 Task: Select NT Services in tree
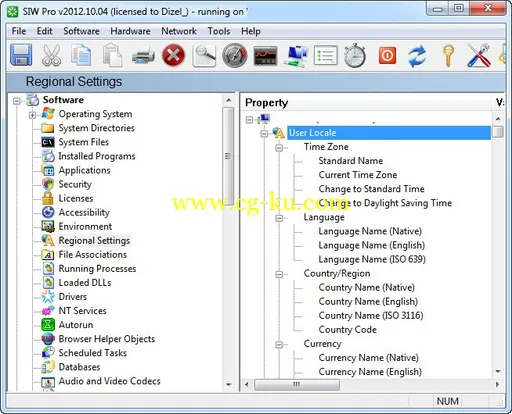82,310
